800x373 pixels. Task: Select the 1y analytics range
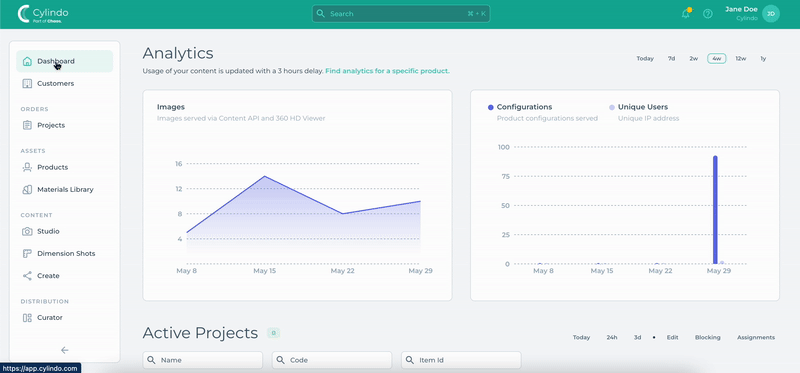[x=763, y=59]
